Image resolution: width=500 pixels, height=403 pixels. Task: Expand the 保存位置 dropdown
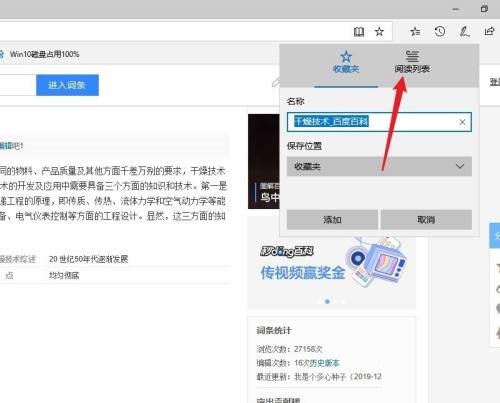coord(379,166)
